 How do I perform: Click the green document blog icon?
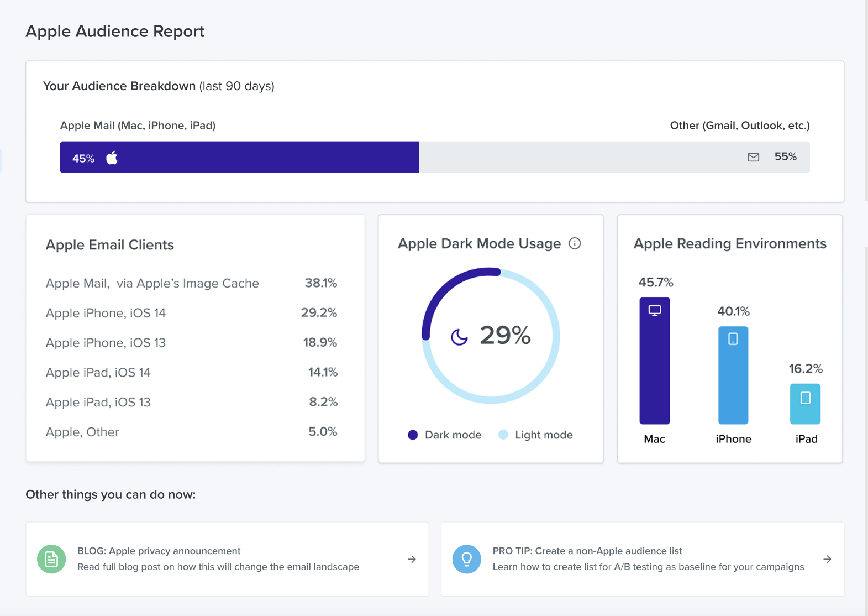pyautogui.click(x=51, y=559)
